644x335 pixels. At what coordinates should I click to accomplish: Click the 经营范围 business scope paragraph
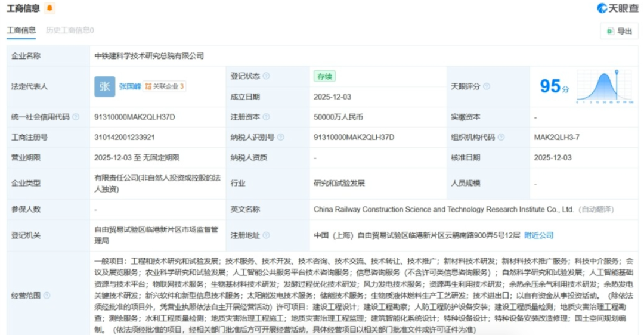[364, 295]
